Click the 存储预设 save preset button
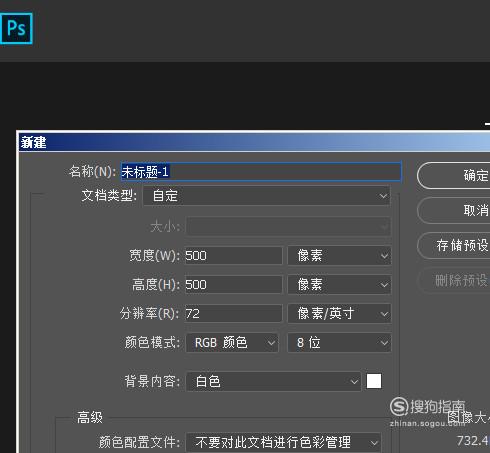This screenshot has width=490, height=453. point(454,246)
